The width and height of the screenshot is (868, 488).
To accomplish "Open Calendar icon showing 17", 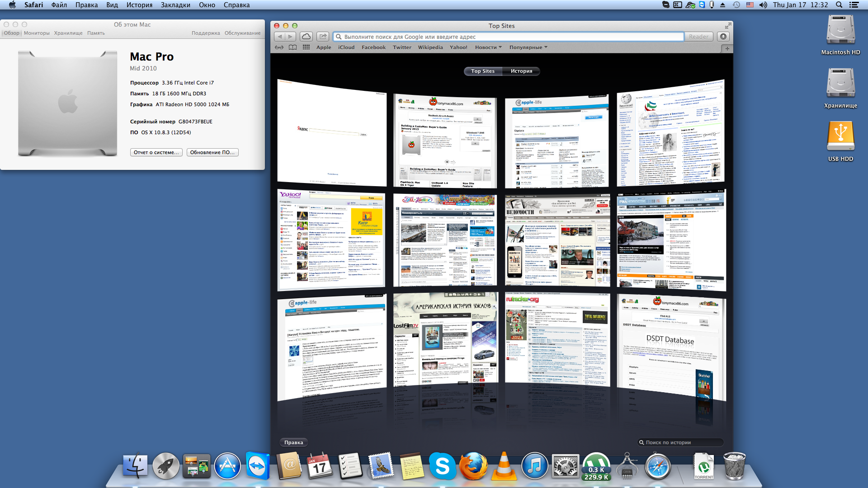I will (320, 466).
